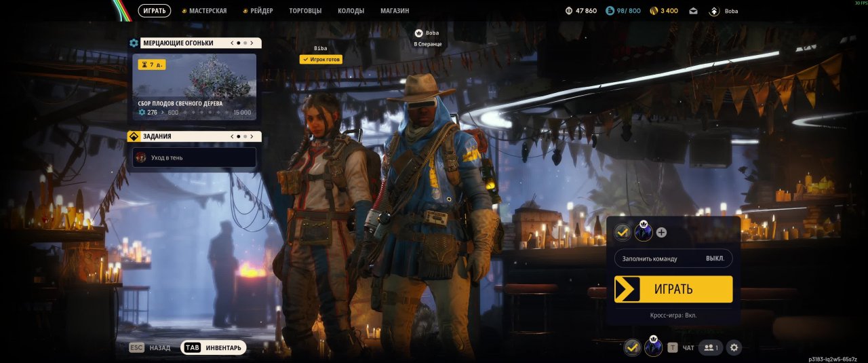
Task: Click the hourglass 7 д. timer badge
Action: (152, 64)
